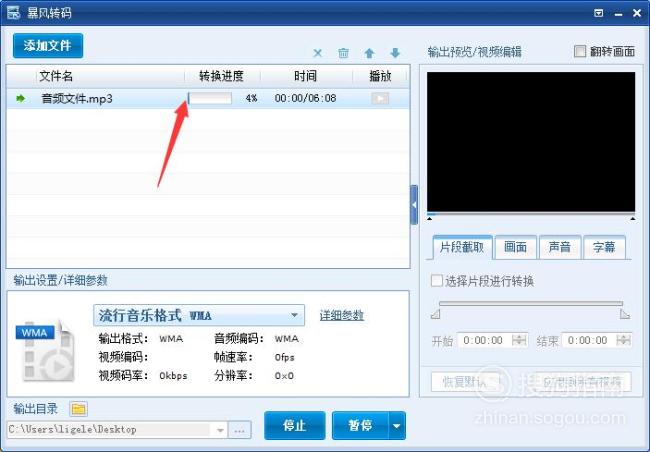650x452 pixels.
Task: Switch to the 片段截取 tab
Action: (x=462, y=248)
